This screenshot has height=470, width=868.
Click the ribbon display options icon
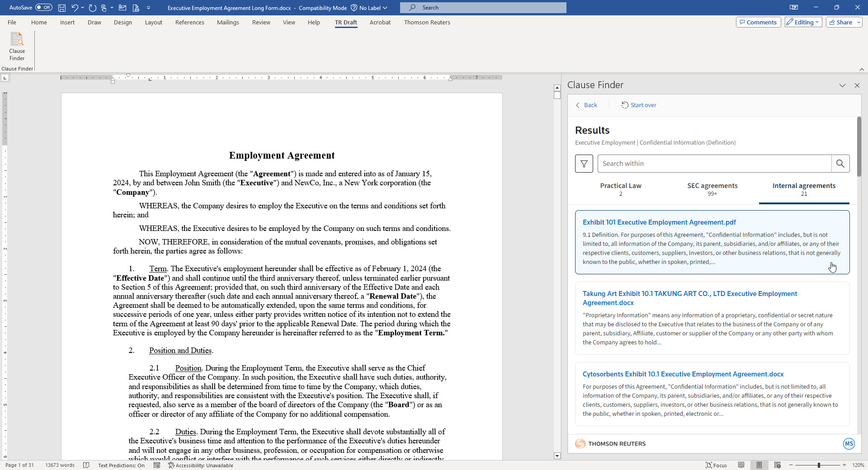[x=794, y=8]
